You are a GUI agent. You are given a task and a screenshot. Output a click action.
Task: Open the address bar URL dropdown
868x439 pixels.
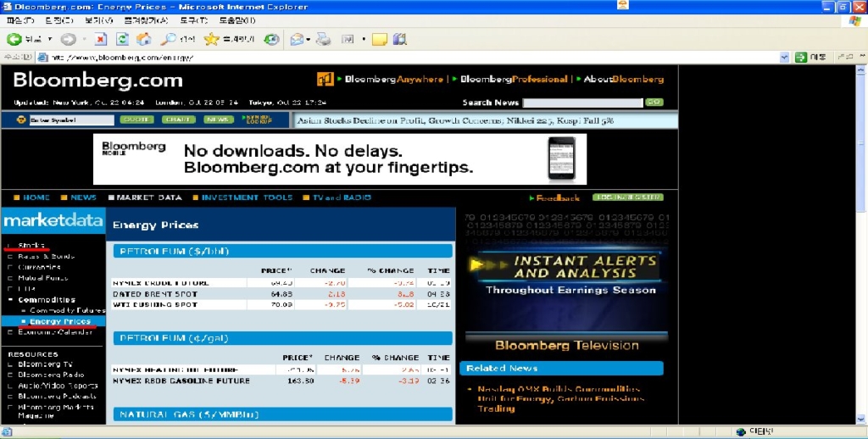pos(784,57)
